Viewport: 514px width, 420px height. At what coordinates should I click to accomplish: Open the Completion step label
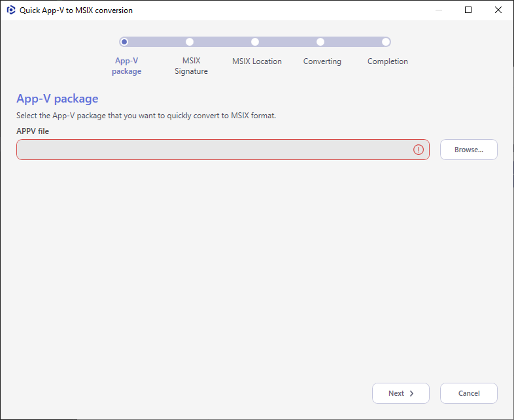pos(388,61)
